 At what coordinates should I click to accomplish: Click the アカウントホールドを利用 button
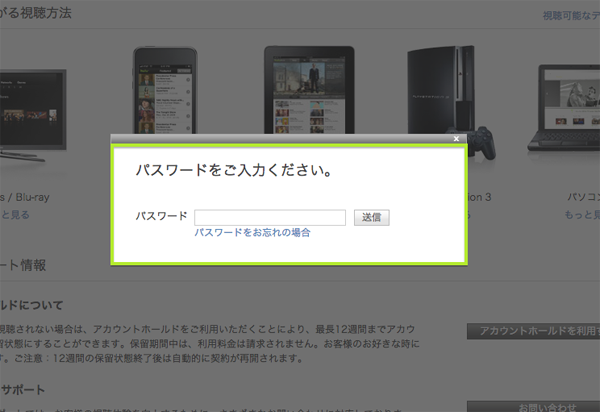coord(533,331)
